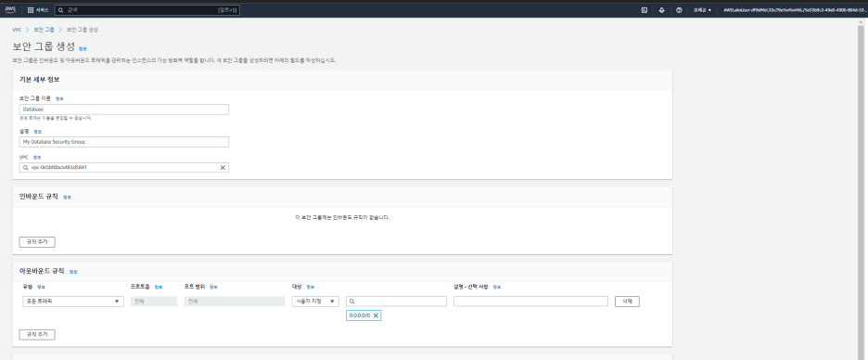
Task: Click the VPC selection field vpc-0e5bf
Action: click(124, 167)
